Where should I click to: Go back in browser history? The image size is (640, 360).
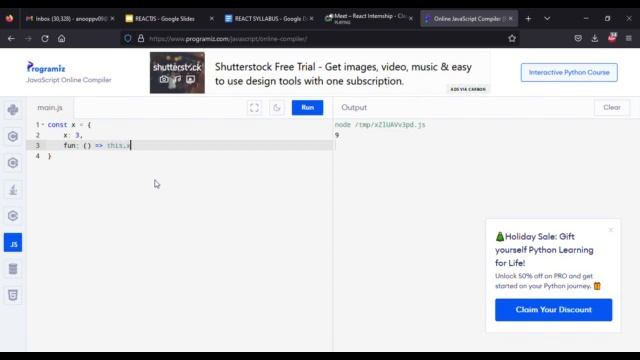tap(11, 39)
